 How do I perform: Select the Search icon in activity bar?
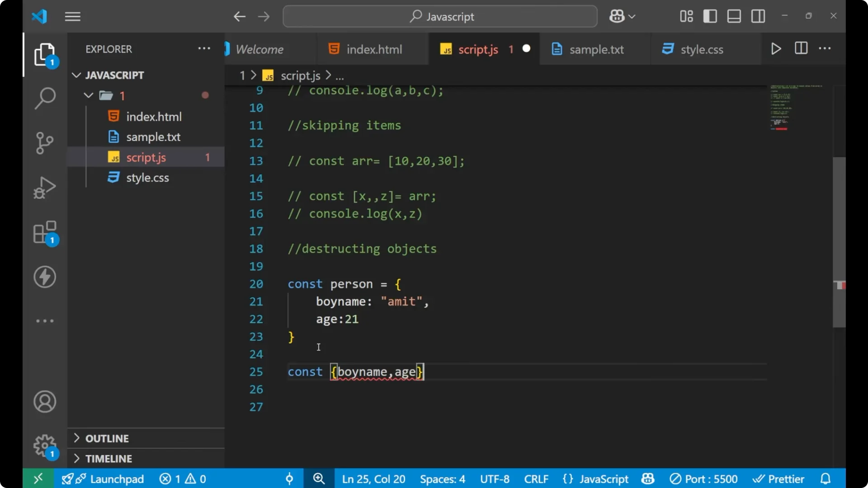coord(45,98)
